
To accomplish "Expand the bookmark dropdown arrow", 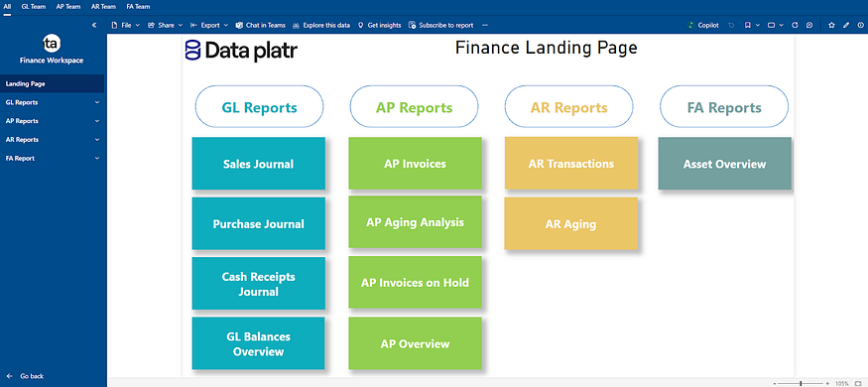I will pyautogui.click(x=757, y=25).
